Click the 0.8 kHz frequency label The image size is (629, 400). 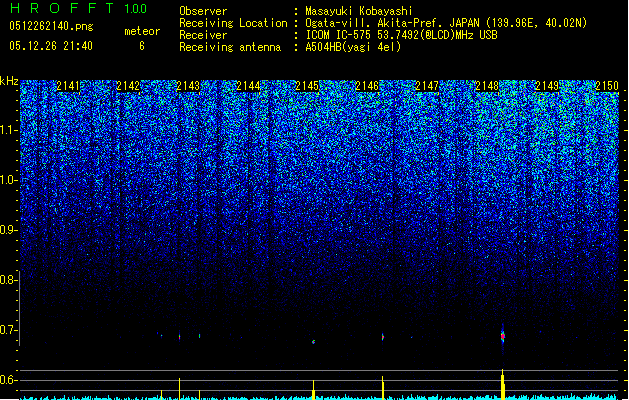pyautogui.click(x=8, y=280)
